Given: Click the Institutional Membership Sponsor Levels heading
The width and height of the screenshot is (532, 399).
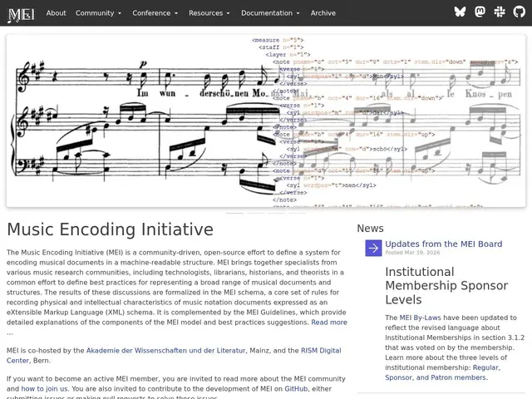Looking at the screenshot, I should click(446, 286).
